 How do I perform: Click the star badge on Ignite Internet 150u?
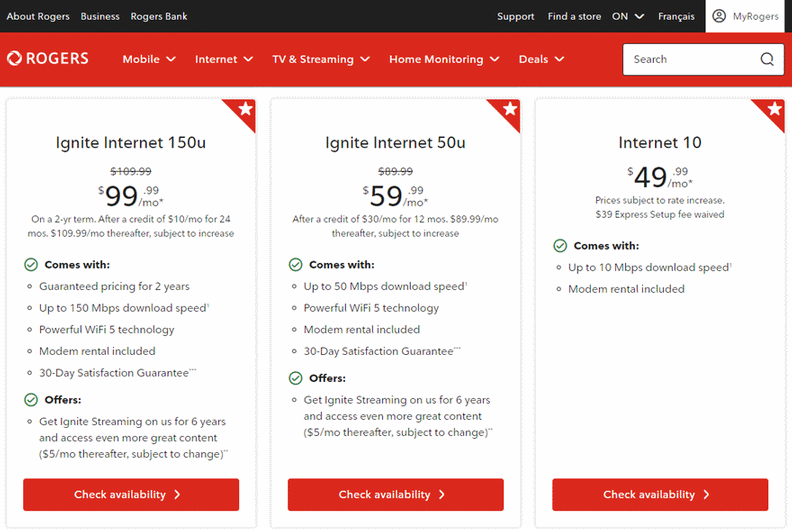(x=244, y=109)
